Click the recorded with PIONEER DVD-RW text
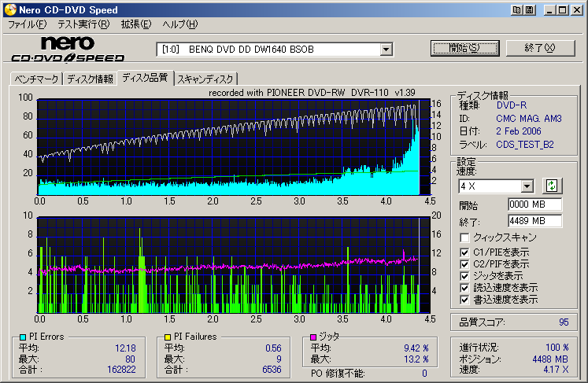This screenshot has height=383, width=588. (x=312, y=93)
